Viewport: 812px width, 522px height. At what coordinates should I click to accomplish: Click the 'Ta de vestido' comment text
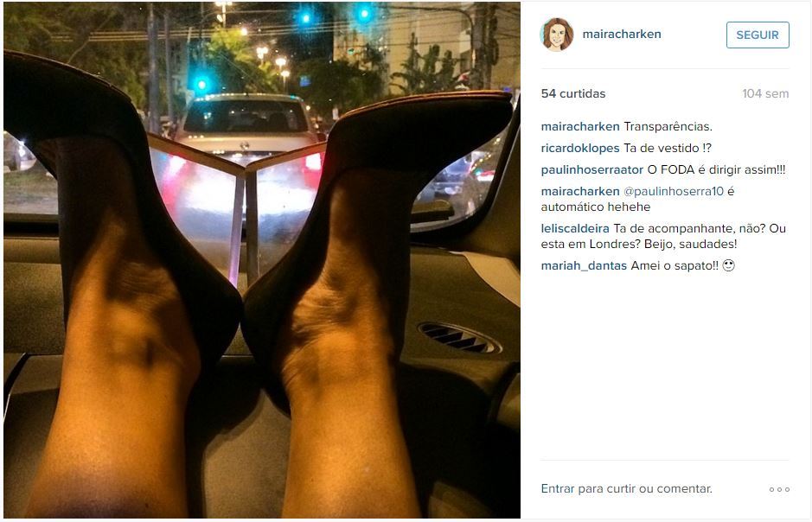[668, 148]
